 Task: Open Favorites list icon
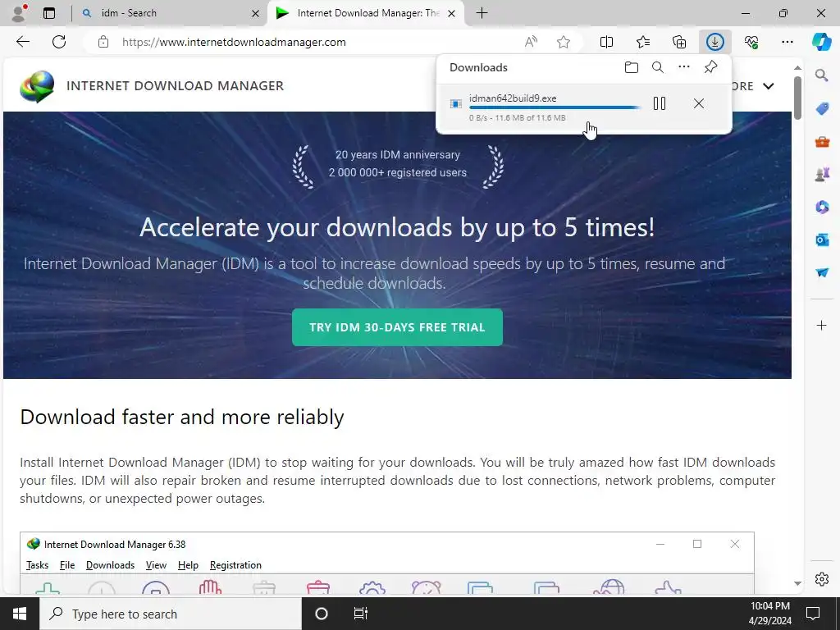coord(643,42)
